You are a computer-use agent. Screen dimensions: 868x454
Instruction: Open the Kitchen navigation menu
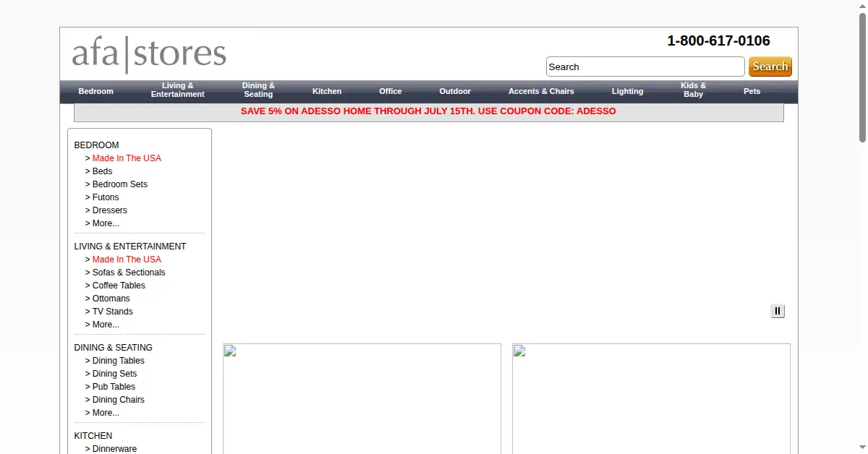(x=327, y=91)
